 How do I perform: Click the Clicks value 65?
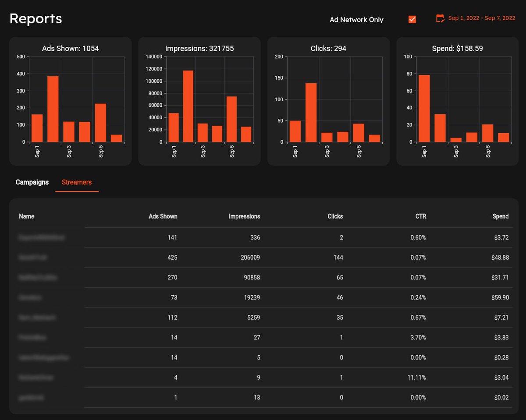pos(340,278)
